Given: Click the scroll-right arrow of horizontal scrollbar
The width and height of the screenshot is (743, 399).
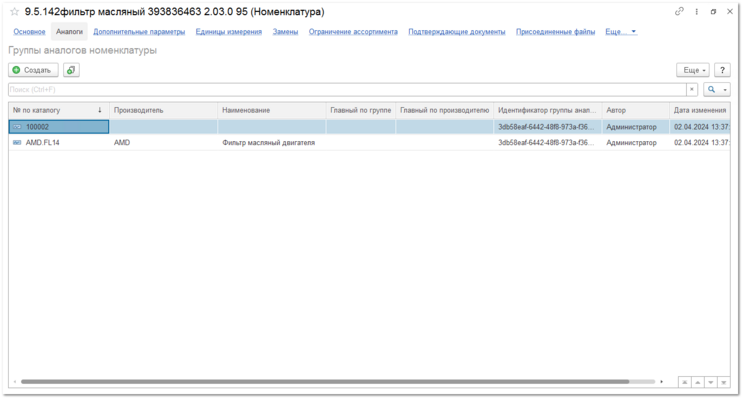Looking at the screenshot, I should click(x=662, y=381).
